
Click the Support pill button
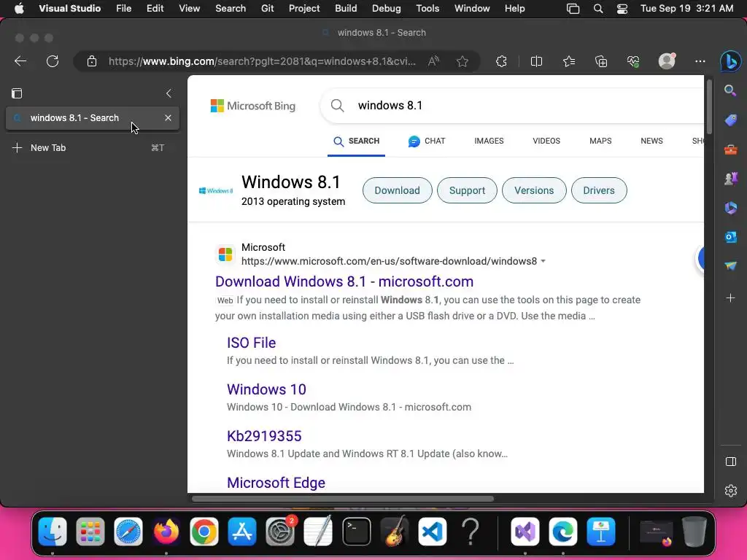point(467,190)
